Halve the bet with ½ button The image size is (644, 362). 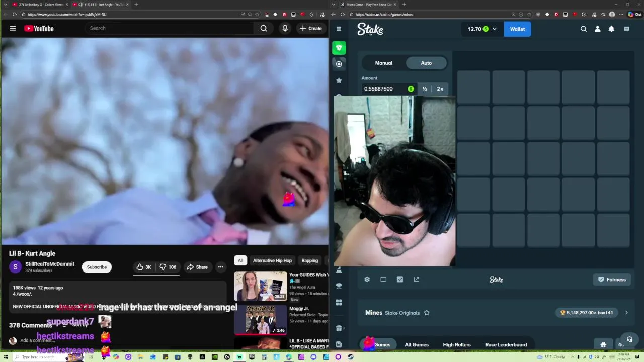click(425, 89)
